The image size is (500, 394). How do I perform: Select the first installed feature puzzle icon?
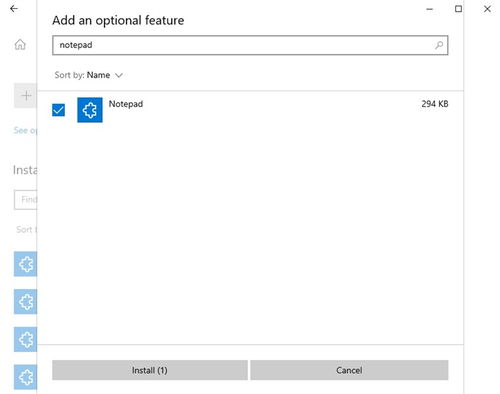[26, 264]
